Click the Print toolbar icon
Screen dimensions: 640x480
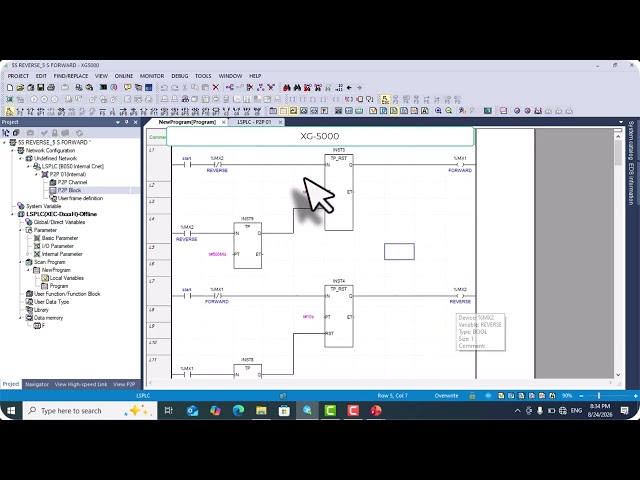[x=51, y=87]
